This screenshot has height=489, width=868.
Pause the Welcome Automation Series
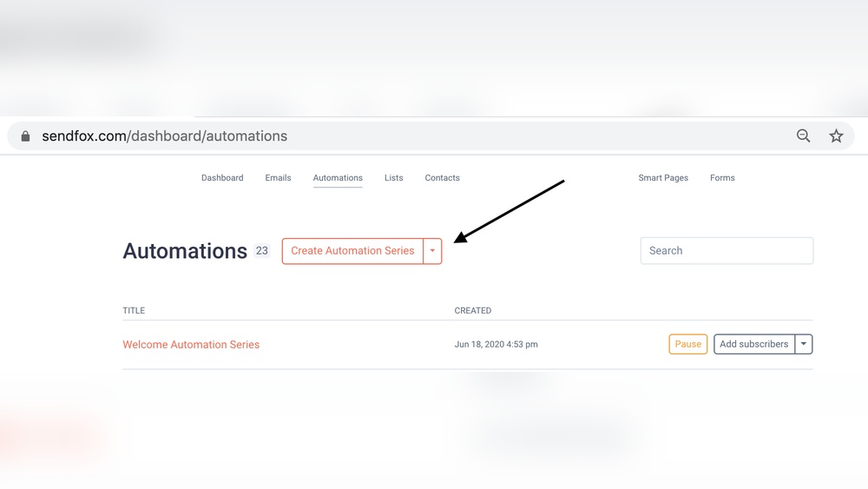tap(687, 344)
